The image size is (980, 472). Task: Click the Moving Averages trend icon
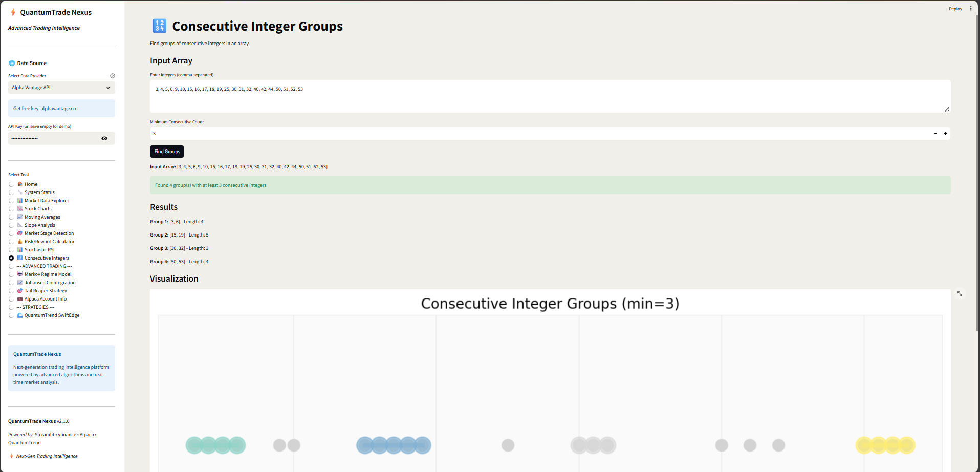[x=20, y=217]
